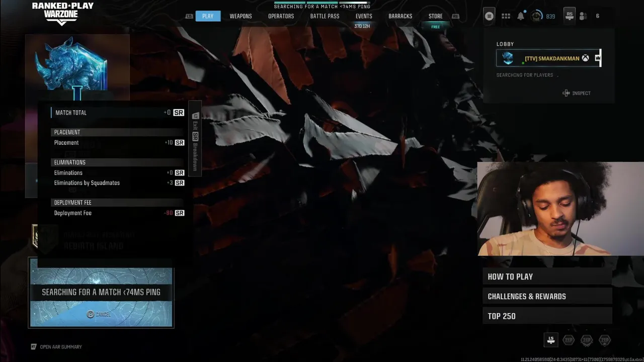
Task: Open the hamburger menu icon
Action: (x=489, y=16)
